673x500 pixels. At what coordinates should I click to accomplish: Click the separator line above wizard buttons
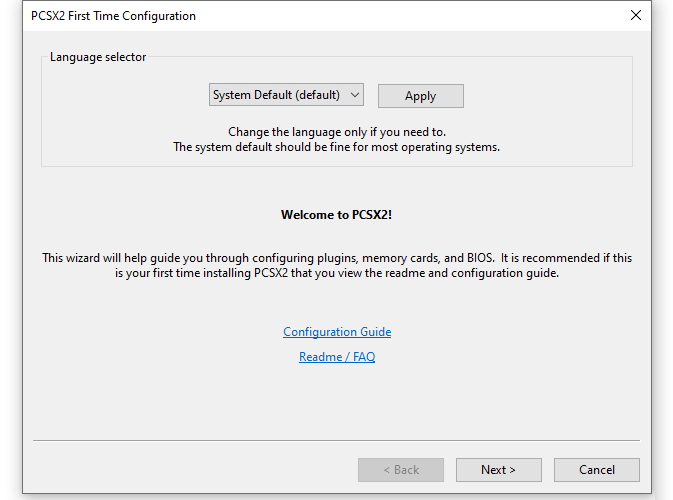[336, 440]
